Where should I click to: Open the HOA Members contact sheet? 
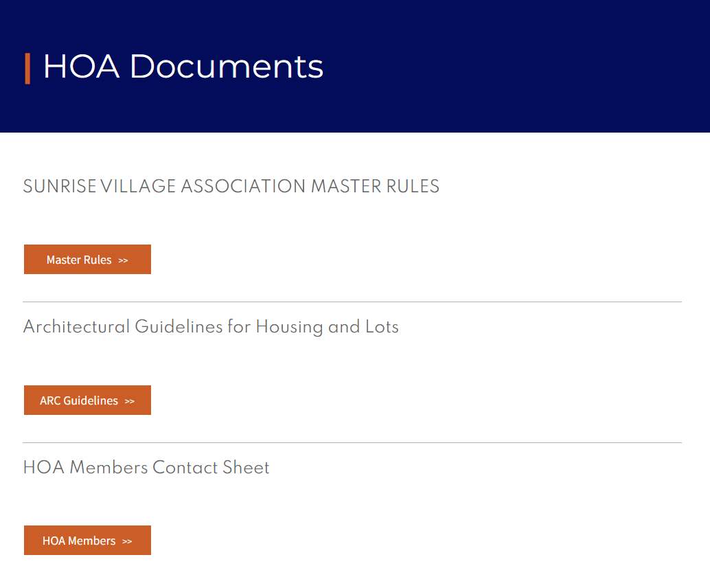point(87,540)
